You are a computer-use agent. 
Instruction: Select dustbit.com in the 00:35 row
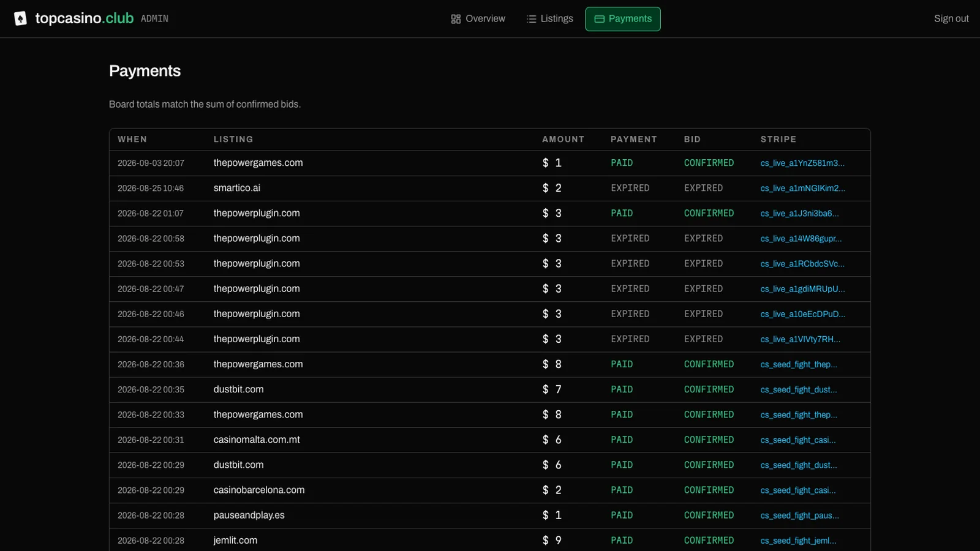238,389
